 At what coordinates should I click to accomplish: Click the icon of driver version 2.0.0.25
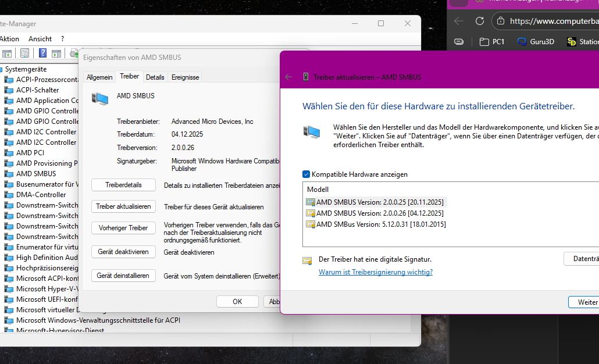click(311, 202)
